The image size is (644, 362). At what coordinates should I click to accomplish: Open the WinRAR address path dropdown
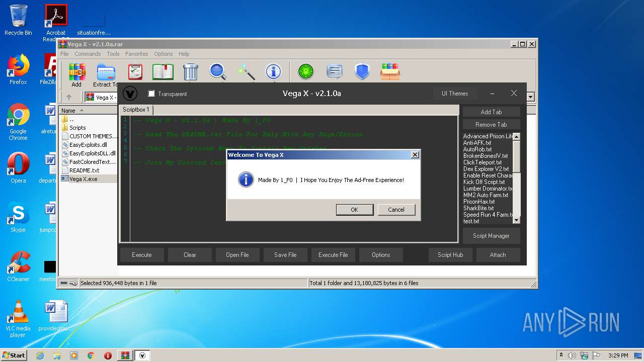530,97
